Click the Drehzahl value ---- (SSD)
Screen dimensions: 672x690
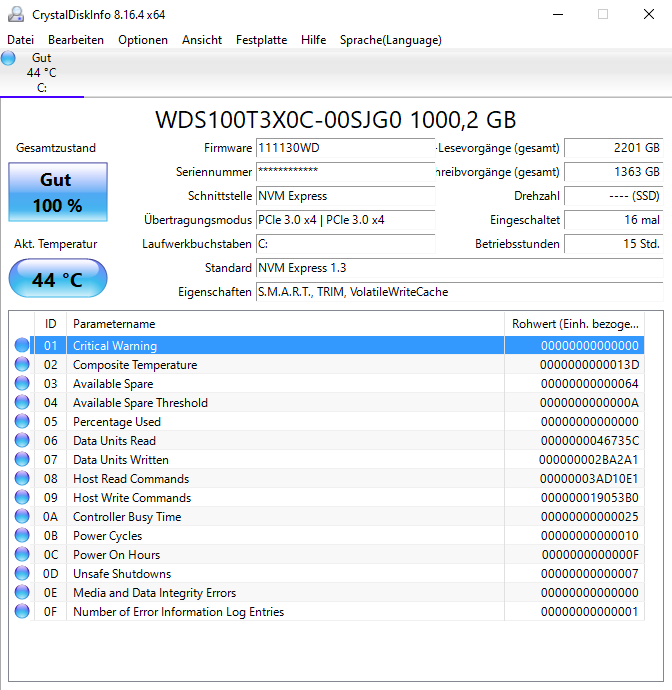(613, 196)
